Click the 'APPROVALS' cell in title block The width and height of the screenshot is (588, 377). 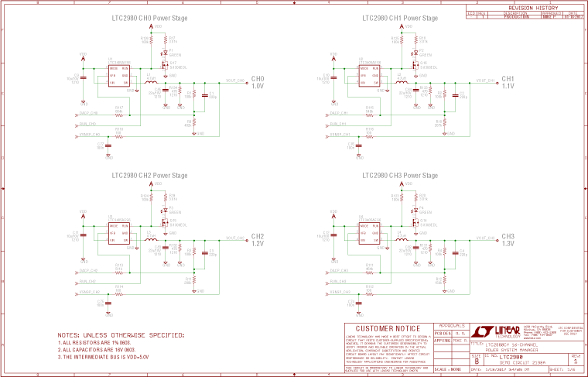pyautogui.click(x=452, y=326)
